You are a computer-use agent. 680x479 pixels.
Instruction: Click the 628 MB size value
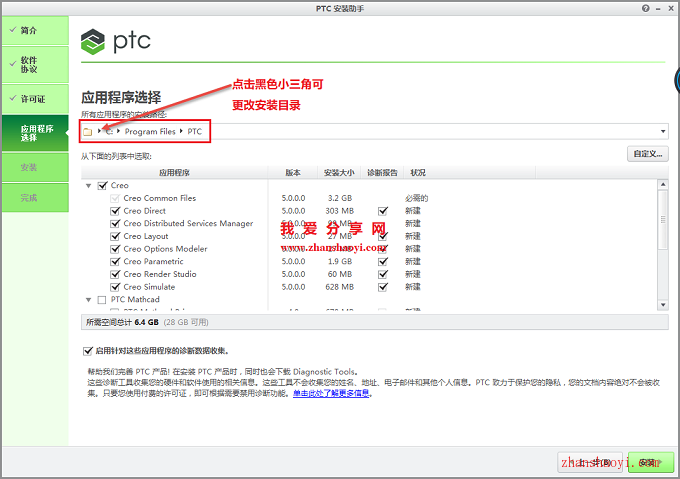[x=340, y=287]
